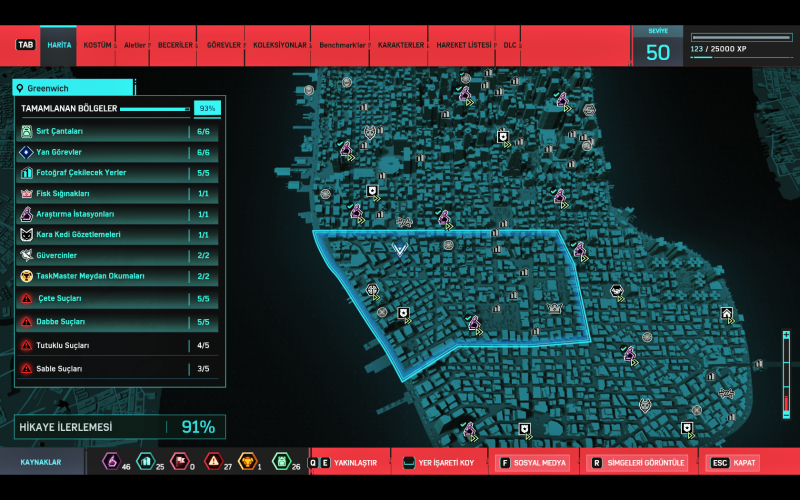Click the Sable Suçları warning icon

(x=27, y=368)
